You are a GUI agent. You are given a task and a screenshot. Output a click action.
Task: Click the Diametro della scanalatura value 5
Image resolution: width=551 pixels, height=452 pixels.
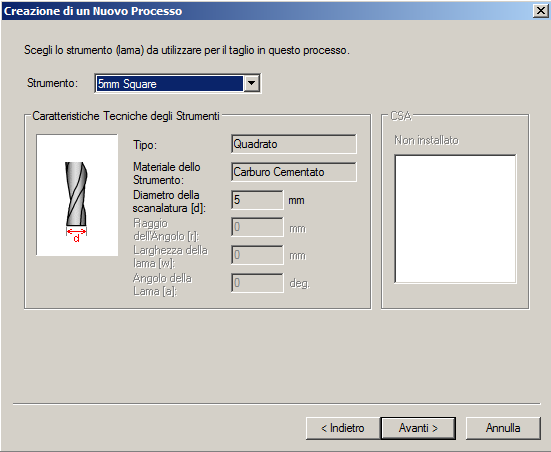(x=257, y=200)
